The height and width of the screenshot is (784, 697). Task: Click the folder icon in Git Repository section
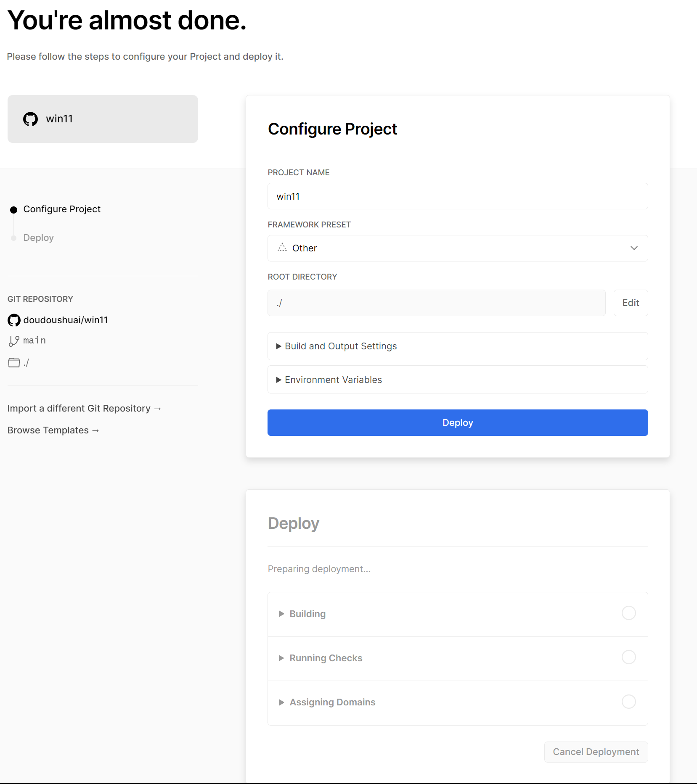click(x=14, y=363)
